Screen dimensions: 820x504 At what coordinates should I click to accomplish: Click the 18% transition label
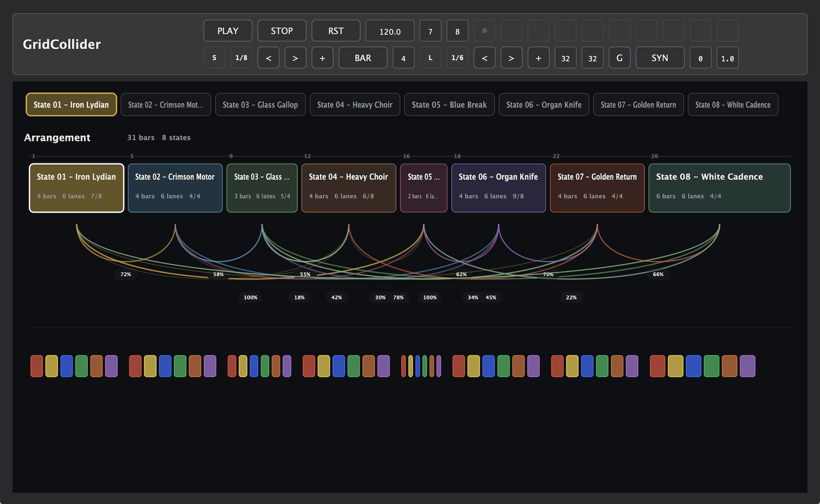pos(299,297)
